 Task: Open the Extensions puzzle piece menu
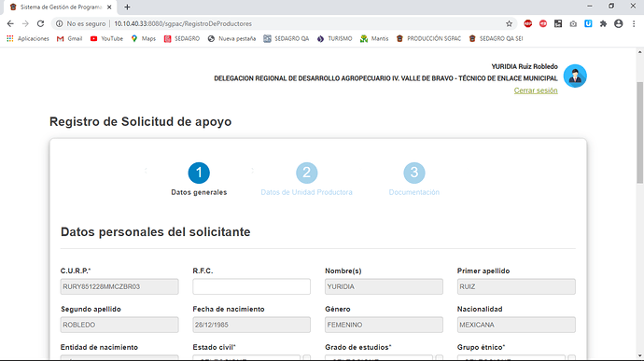tap(603, 24)
